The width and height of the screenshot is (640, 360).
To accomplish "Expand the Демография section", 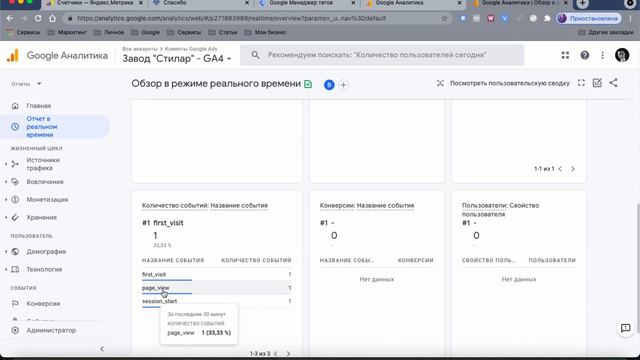I will pyautogui.click(x=6, y=251).
